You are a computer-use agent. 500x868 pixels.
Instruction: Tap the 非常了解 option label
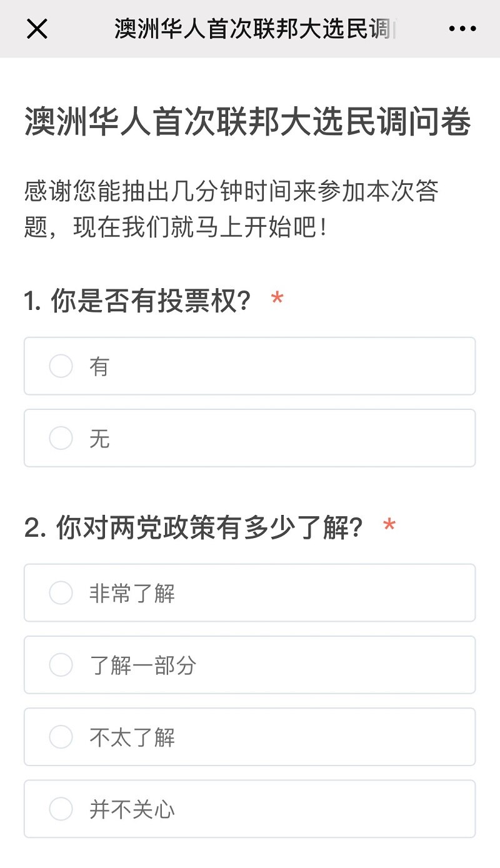132,593
